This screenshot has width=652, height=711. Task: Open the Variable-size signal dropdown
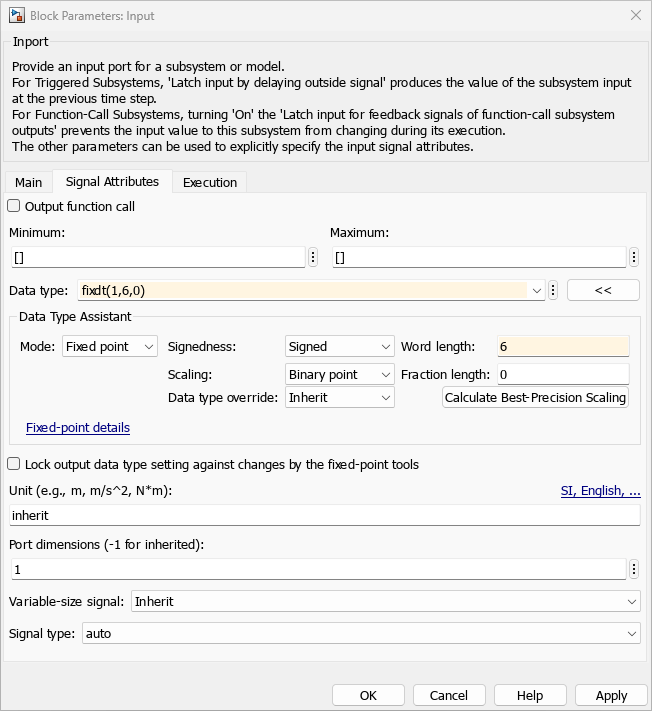coord(385,601)
